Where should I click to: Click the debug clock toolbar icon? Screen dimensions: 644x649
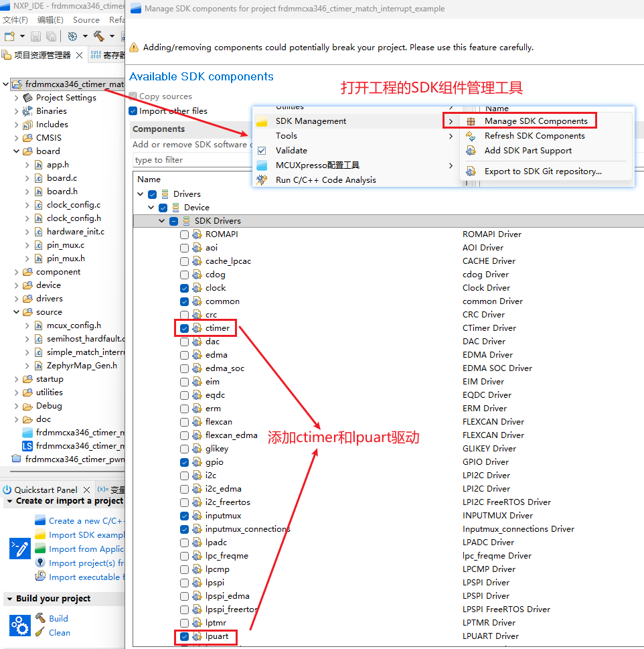point(74,36)
